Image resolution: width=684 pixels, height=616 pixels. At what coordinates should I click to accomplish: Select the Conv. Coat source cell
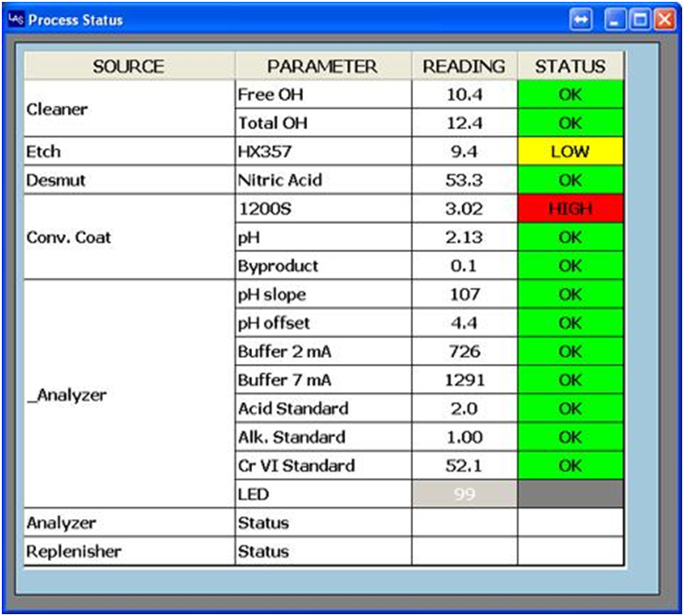coord(129,238)
